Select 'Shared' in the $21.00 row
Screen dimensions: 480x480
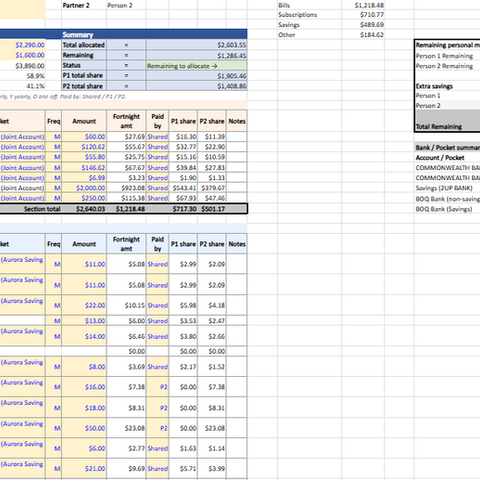click(157, 469)
